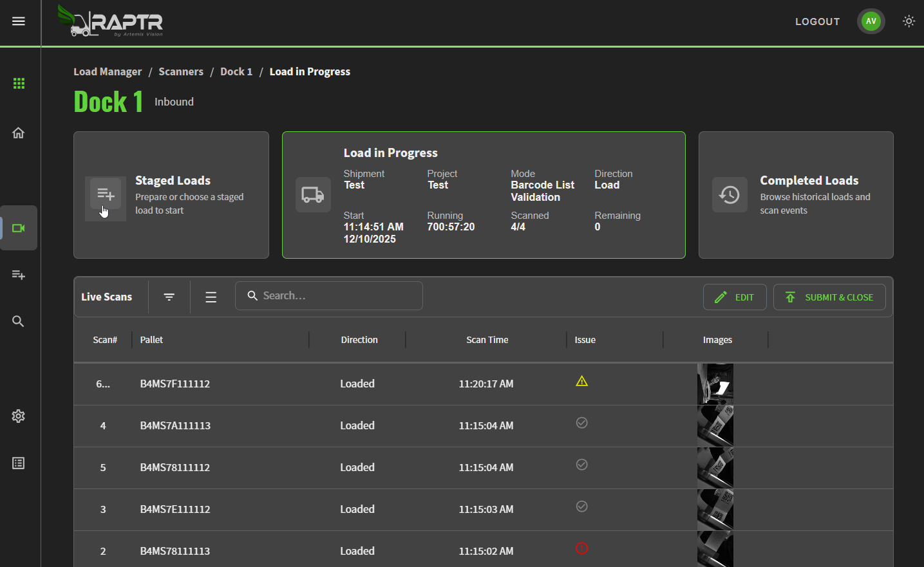This screenshot has width=924, height=567.
Task: Select the scanner camera sidebar icon
Action: (19, 228)
